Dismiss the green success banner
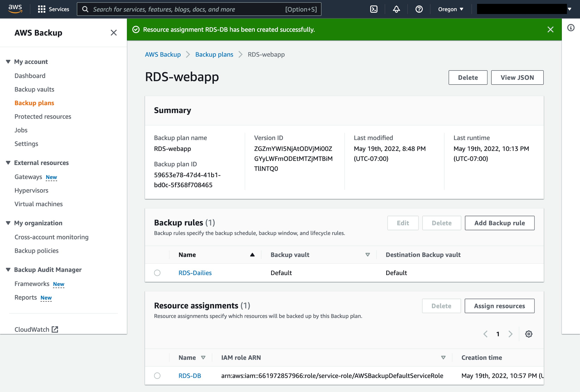 [550, 29]
